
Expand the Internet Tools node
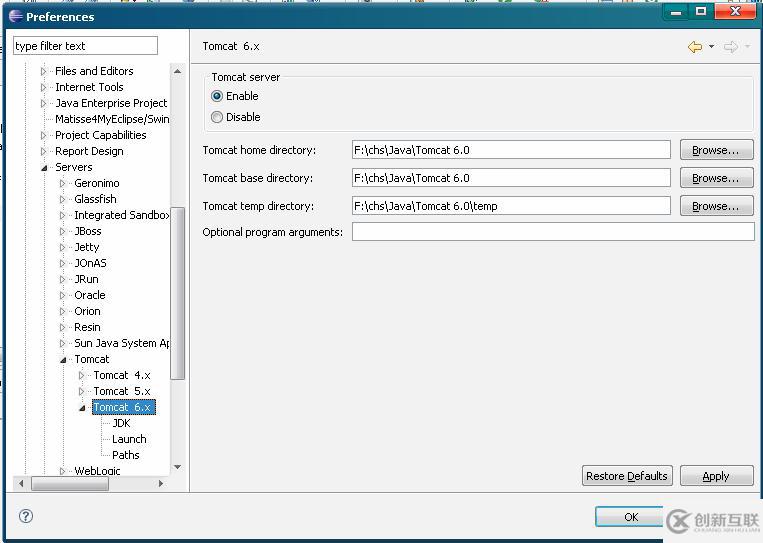pyautogui.click(x=43, y=88)
